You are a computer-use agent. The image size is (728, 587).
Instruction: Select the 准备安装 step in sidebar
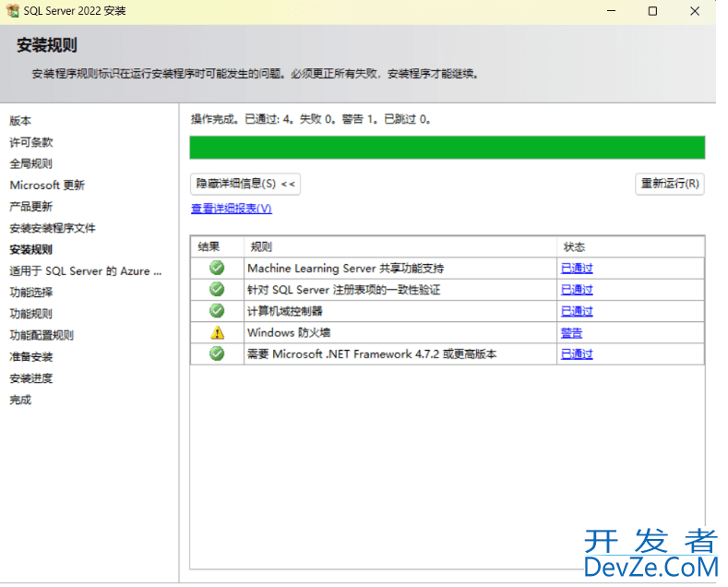coord(31,356)
